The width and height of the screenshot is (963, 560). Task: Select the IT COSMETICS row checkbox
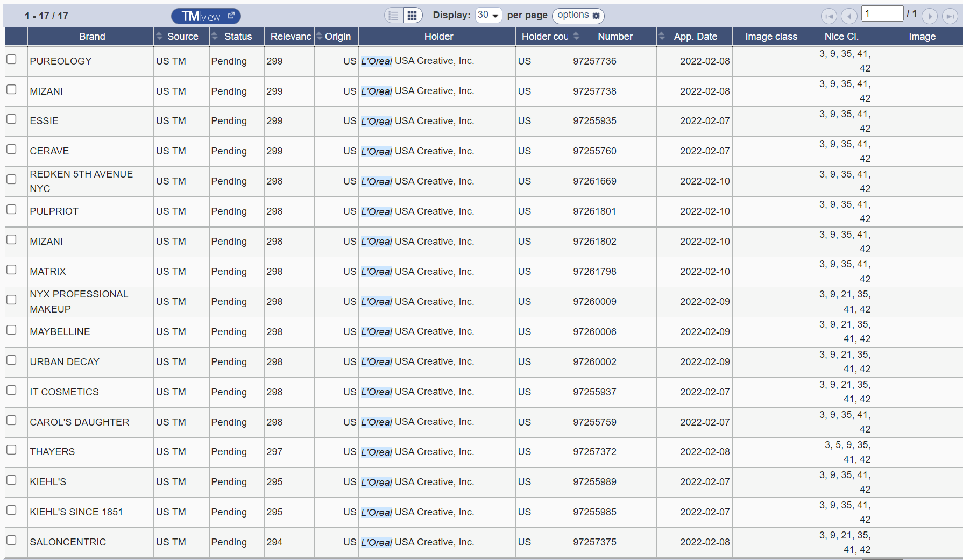coord(11,390)
